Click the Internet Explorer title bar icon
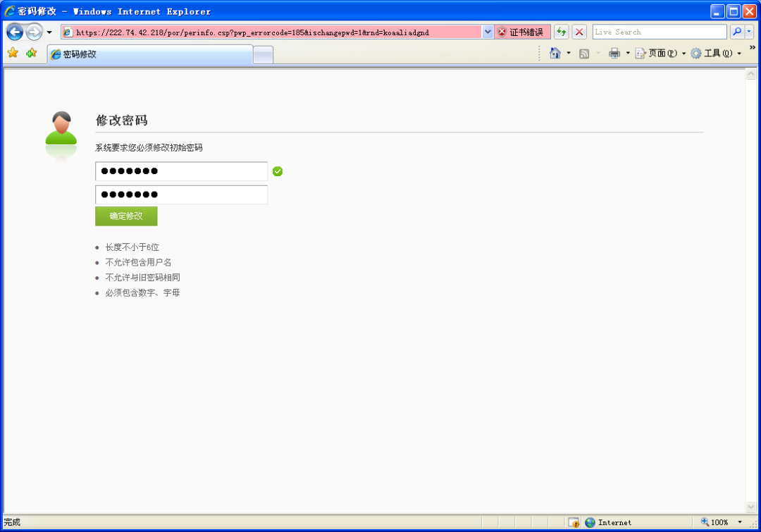 10,11
